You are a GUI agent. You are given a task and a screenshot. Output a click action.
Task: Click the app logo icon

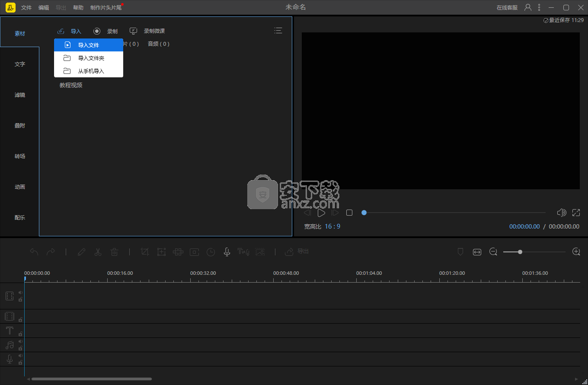pos(11,7)
